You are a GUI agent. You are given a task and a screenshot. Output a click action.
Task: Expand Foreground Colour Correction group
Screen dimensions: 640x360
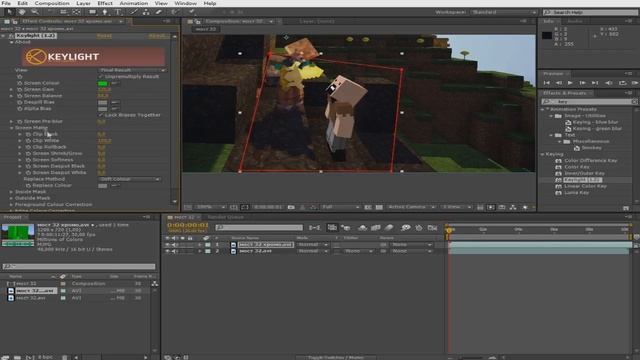point(11,204)
